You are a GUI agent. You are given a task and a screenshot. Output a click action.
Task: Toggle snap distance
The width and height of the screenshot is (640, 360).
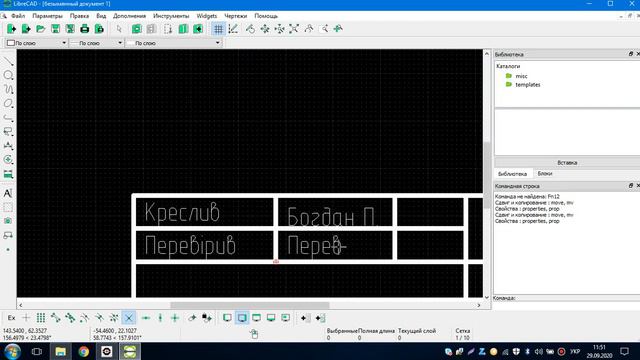pyautogui.click(x=114, y=318)
